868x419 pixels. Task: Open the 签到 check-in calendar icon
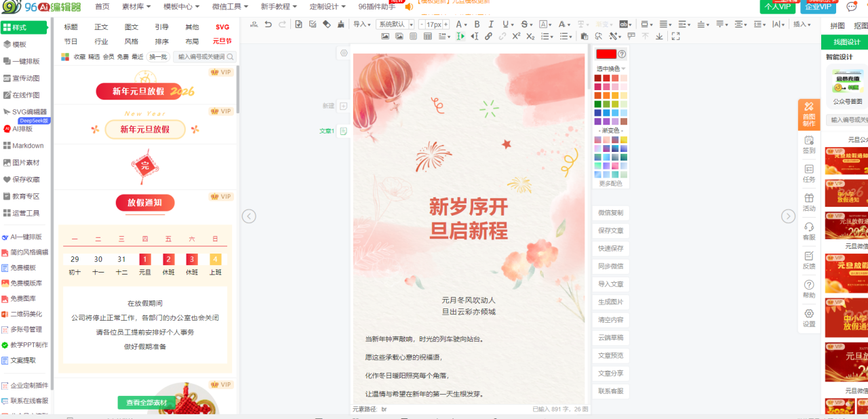click(x=808, y=144)
